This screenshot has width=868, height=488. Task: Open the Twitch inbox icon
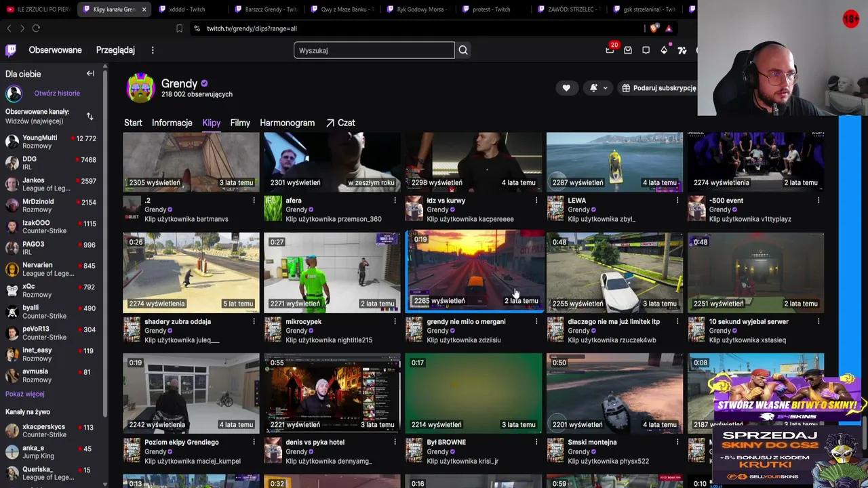[x=628, y=50]
